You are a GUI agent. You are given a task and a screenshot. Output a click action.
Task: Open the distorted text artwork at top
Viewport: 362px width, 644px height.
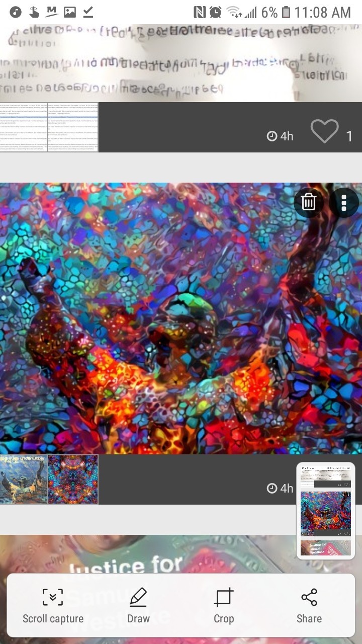click(x=181, y=63)
